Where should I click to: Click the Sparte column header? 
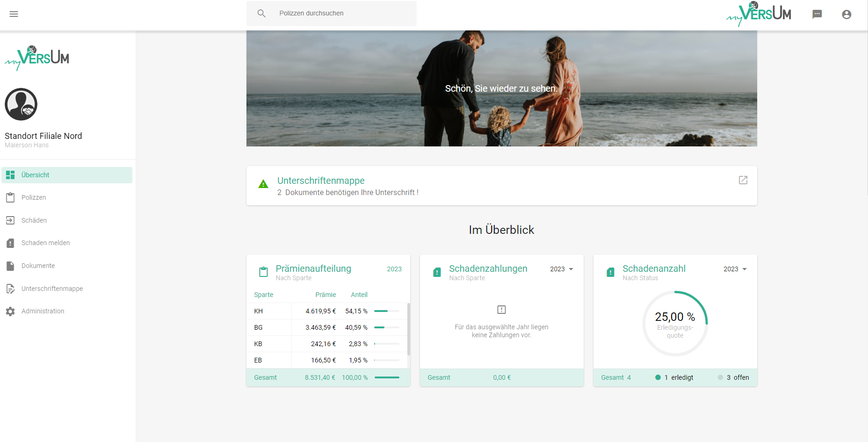coord(264,295)
